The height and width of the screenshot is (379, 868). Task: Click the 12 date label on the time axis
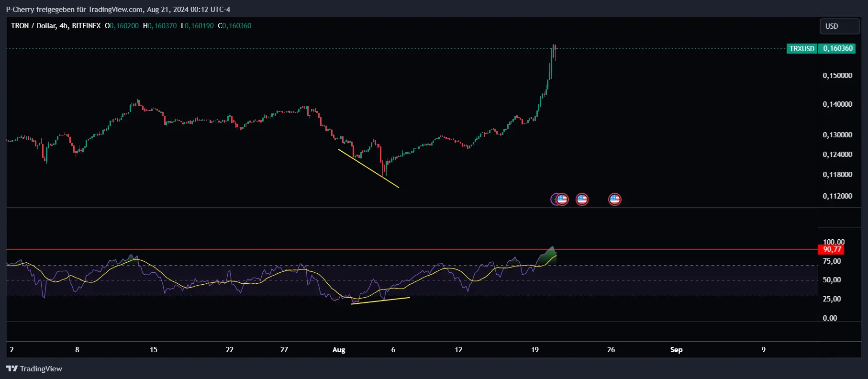click(x=458, y=350)
